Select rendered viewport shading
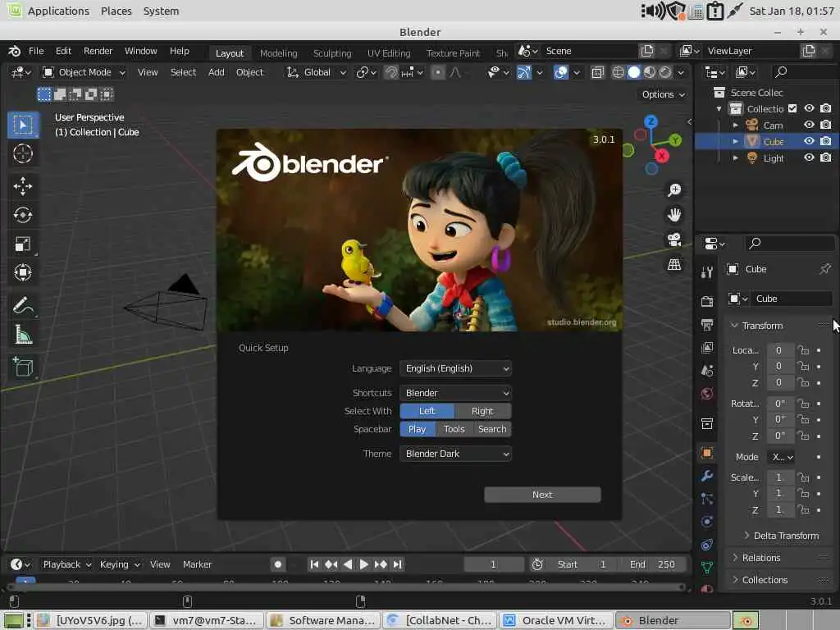This screenshot has width=840, height=630. (x=665, y=72)
